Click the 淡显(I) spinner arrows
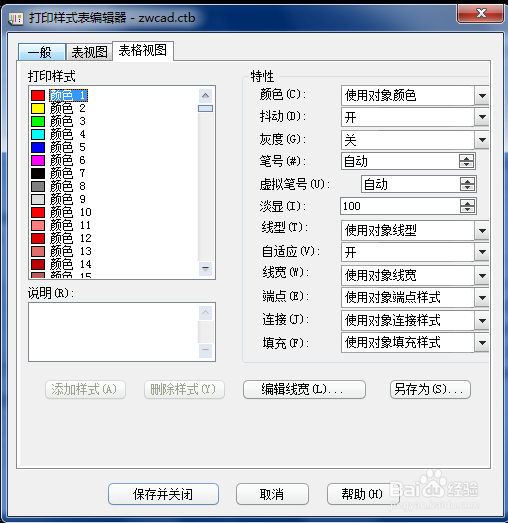 (x=467, y=206)
